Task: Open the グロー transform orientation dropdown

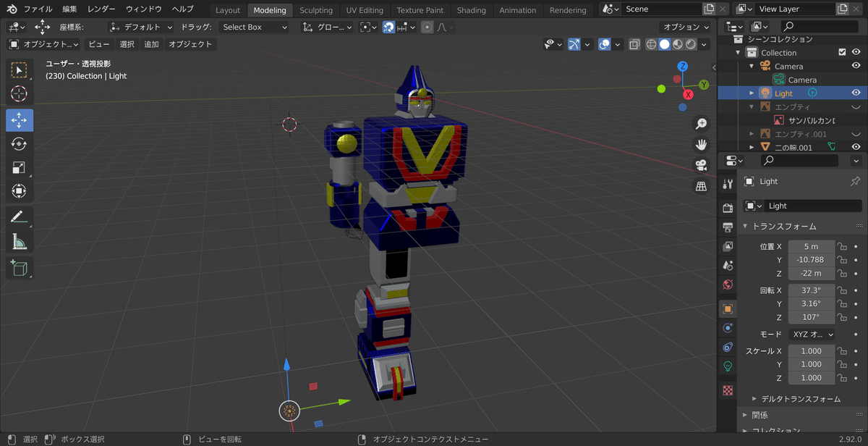Action: tap(328, 27)
